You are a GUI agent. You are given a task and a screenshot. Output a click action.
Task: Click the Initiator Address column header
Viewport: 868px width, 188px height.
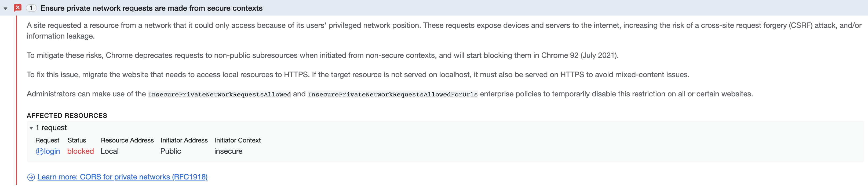184,140
